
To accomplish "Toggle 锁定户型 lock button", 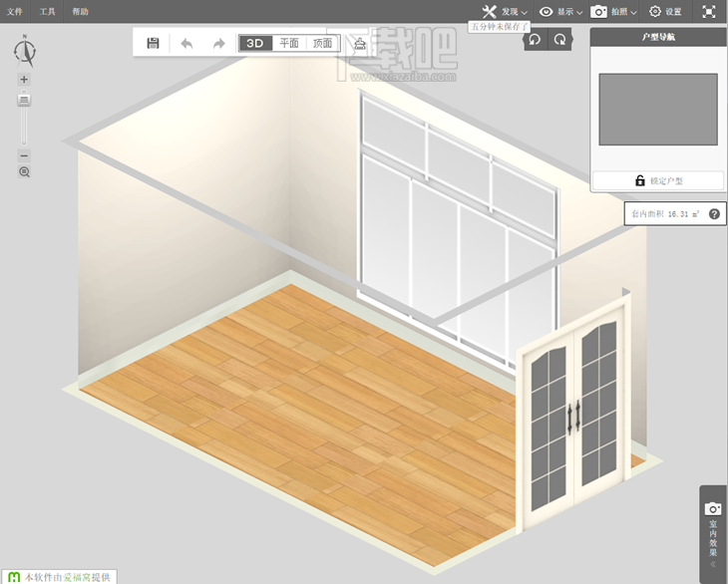I will pos(658,180).
